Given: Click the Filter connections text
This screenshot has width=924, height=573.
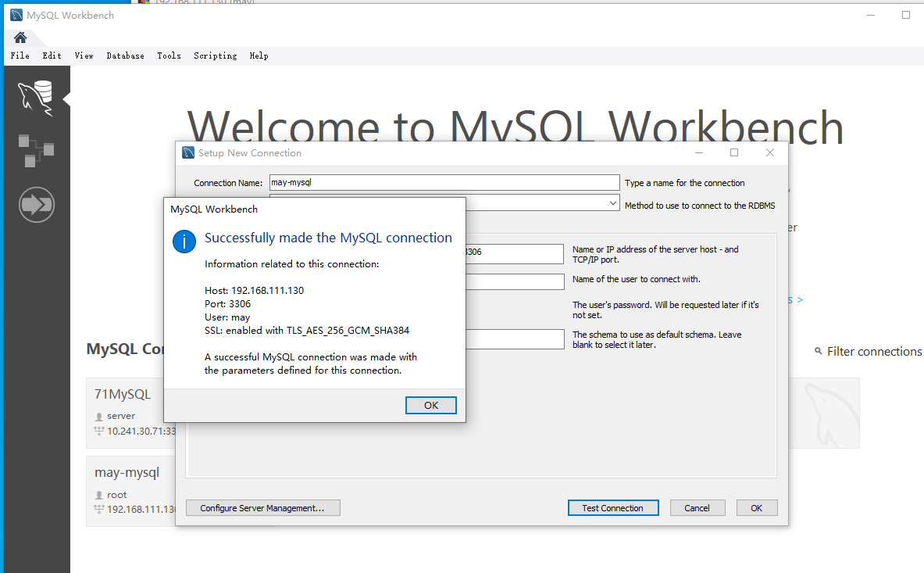Looking at the screenshot, I should point(874,351).
